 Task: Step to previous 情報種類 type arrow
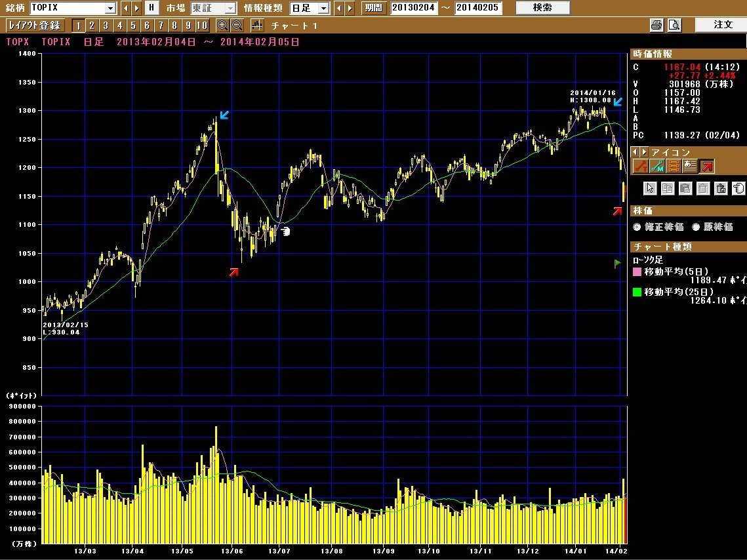tap(339, 8)
